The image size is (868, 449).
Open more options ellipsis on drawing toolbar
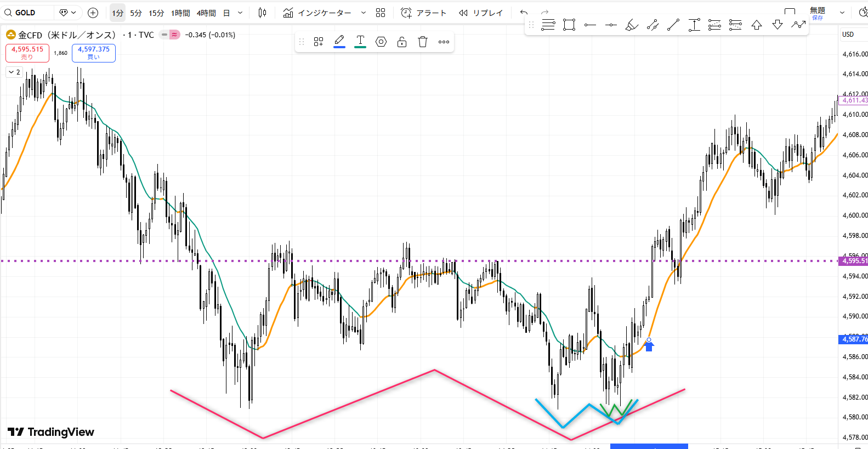click(444, 42)
